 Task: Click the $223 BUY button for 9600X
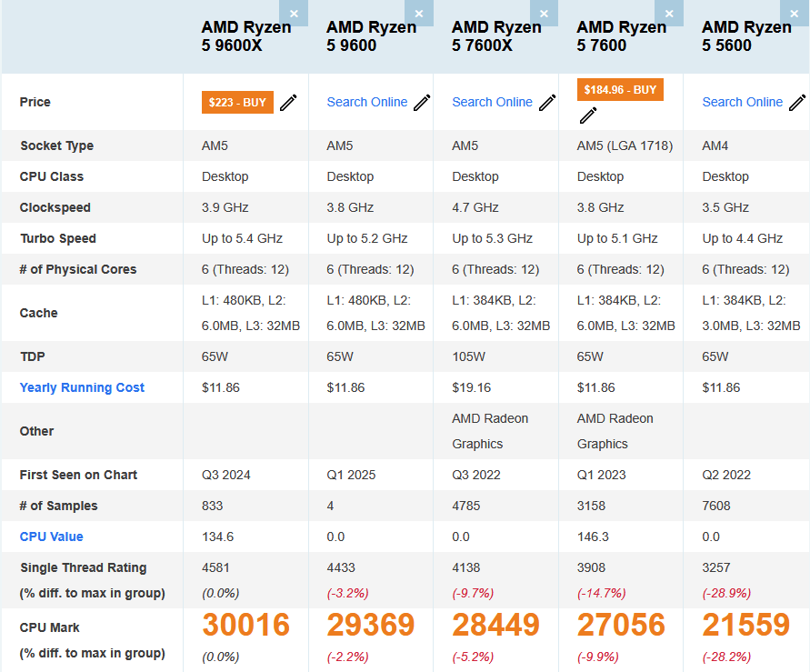point(236,103)
